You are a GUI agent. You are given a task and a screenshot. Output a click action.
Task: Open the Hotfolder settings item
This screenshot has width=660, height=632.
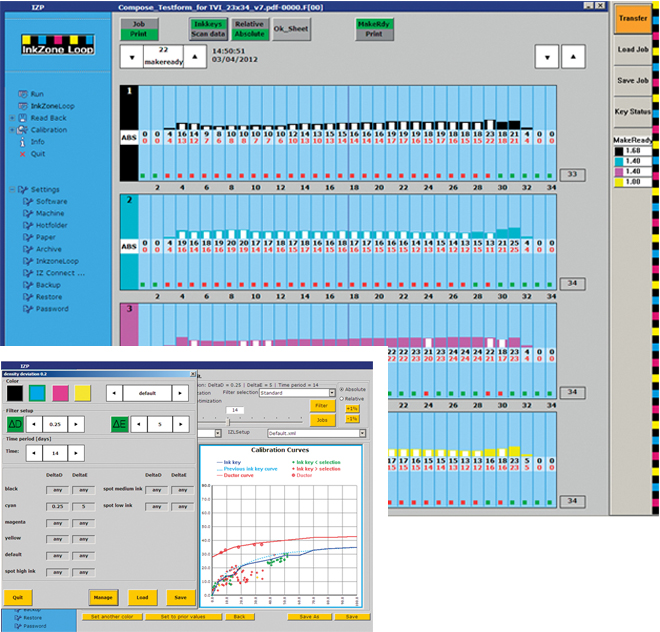(50, 225)
